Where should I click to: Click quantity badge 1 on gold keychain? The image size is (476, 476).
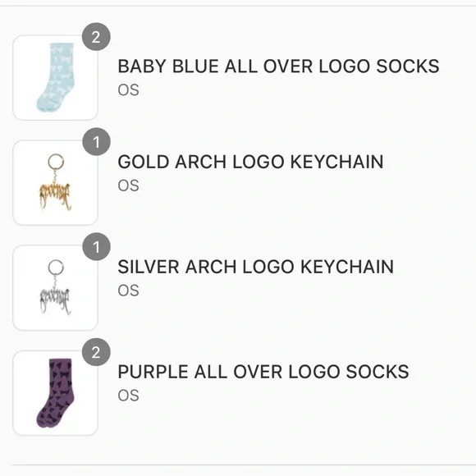click(x=96, y=142)
